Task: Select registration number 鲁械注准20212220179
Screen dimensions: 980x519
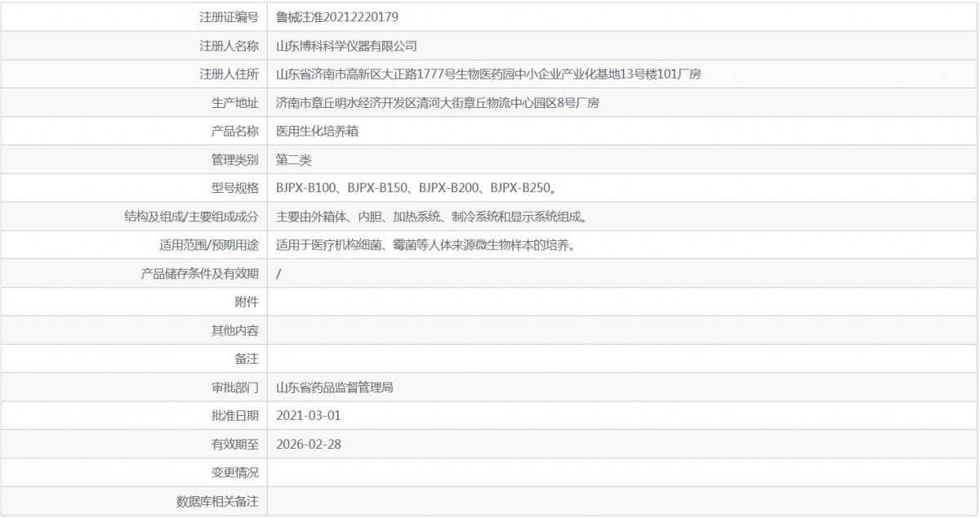Action: pos(337,16)
